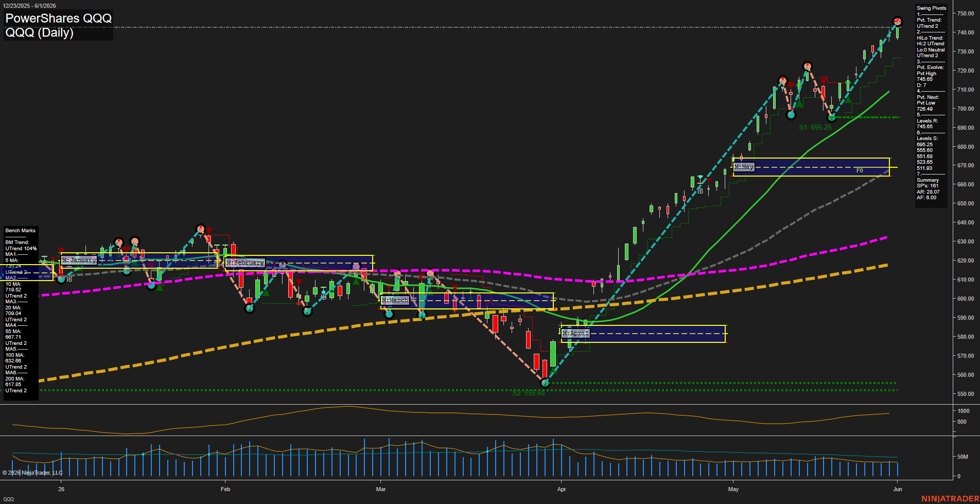Click the 600.00 price axis label
The image size is (980, 504).
(x=966, y=299)
